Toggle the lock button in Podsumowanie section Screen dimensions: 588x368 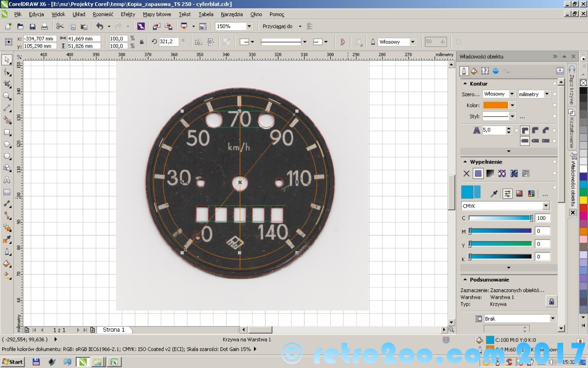tap(551, 302)
